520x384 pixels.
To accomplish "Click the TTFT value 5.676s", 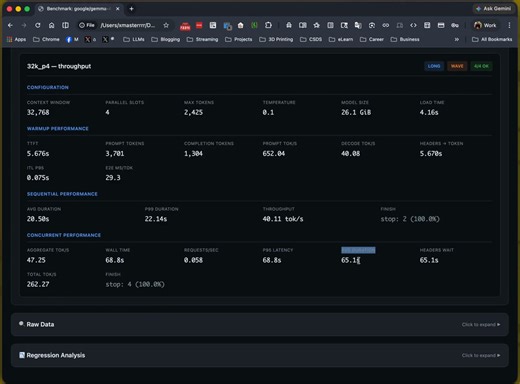I will [38, 154].
